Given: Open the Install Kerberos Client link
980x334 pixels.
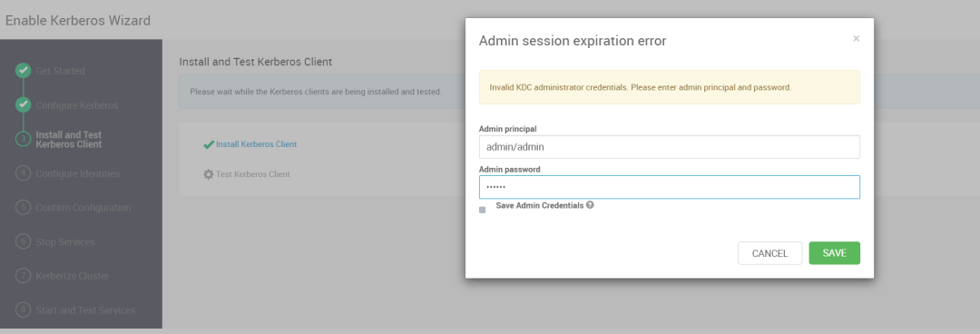Looking at the screenshot, I should click(256, 144).
